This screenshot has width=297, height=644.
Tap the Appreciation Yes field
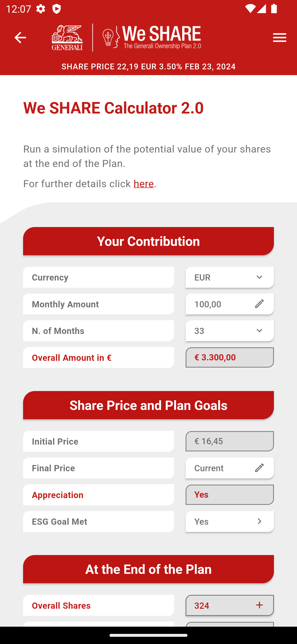(229, 495)
